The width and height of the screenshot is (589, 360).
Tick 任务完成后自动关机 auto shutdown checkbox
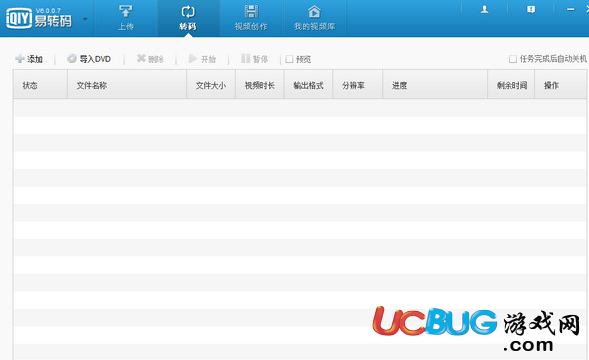[x=513, y=59]
